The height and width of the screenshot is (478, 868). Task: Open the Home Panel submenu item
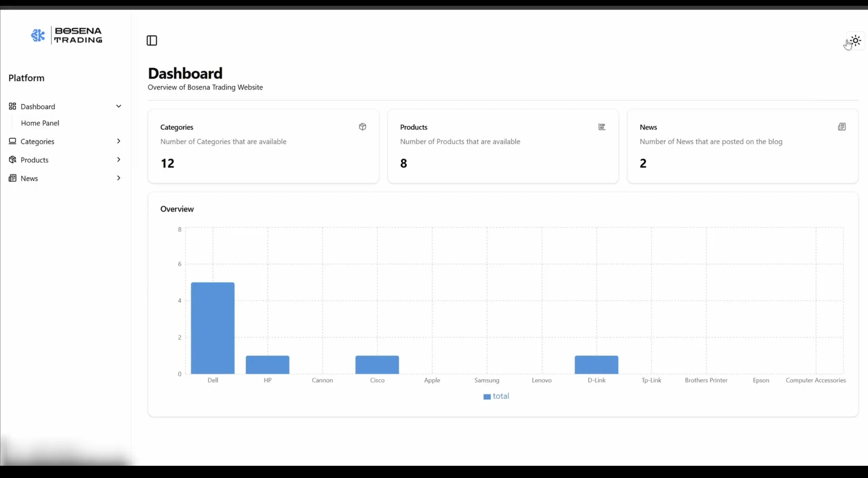(40, 123)
